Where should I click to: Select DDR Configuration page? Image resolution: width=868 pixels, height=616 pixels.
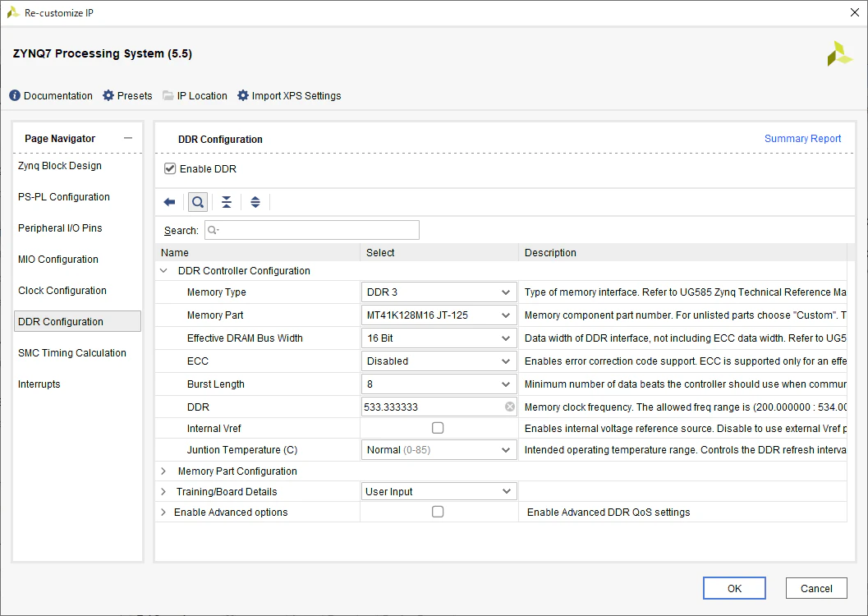tap(77, 322)
